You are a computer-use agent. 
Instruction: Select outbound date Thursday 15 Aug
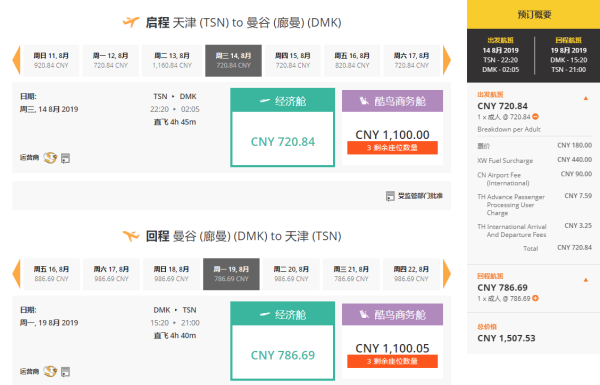(x=293, y=60)
